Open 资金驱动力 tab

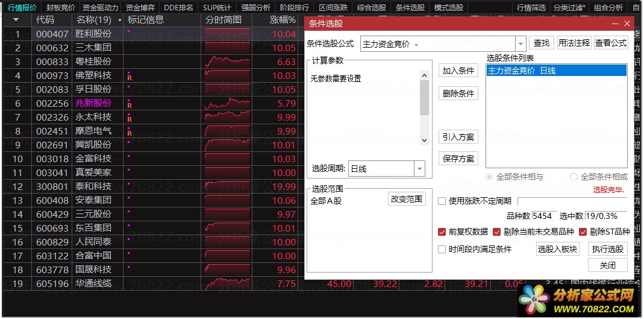(x=100, y=7)
